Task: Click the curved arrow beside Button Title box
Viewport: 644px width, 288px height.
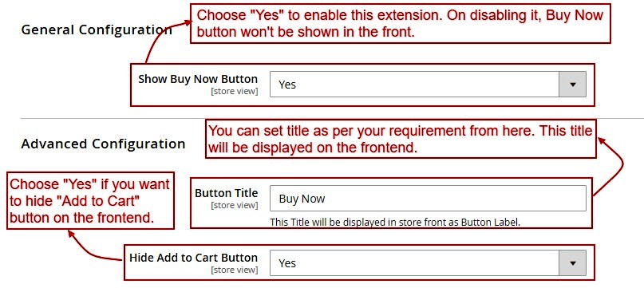Action: click(609, 167)
